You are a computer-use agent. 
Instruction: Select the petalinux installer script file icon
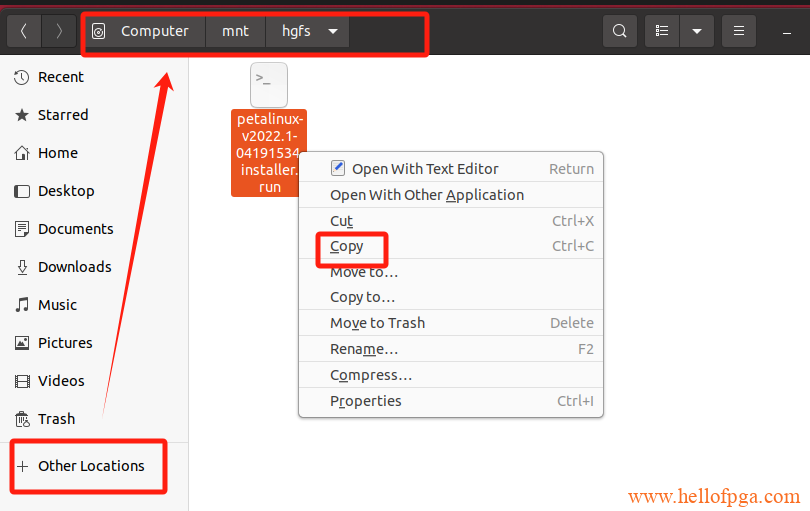click(x=269, y=85)
